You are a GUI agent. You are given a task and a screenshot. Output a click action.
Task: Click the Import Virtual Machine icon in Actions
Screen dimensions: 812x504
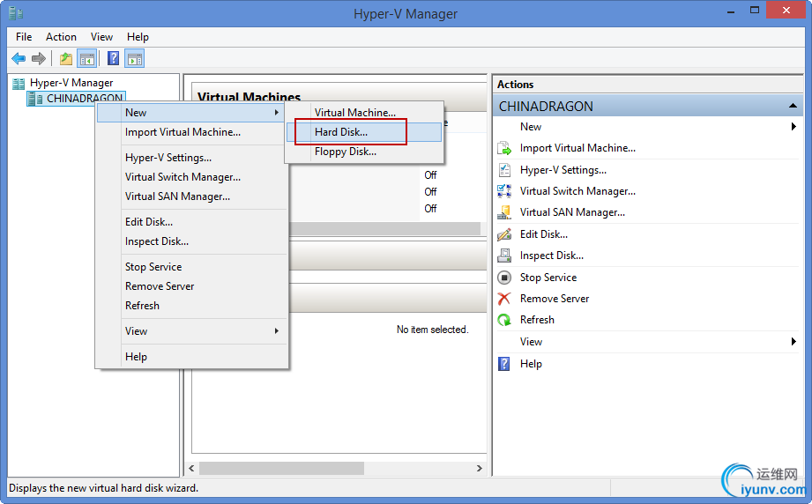click(x=504, y=149)
